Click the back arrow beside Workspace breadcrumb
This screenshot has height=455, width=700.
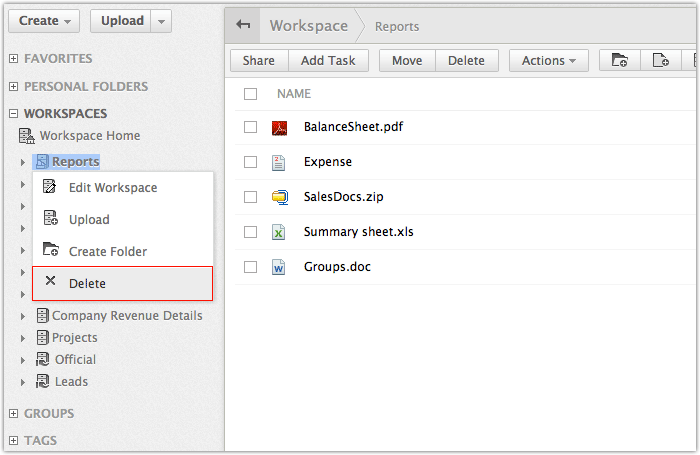[241, 26]
